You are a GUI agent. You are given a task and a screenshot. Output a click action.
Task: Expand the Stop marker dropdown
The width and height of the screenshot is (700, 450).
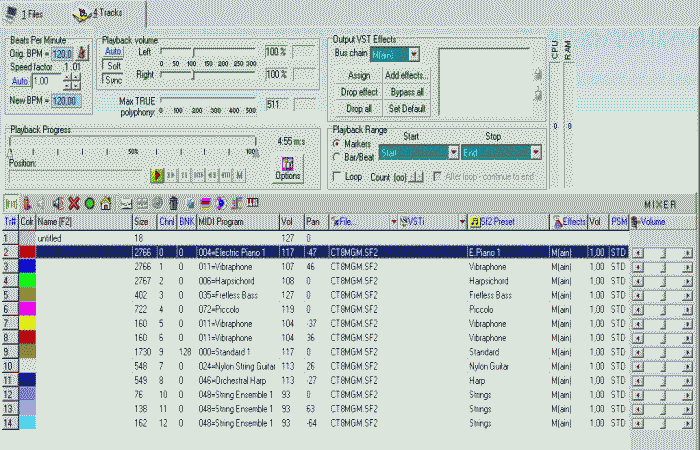(536, 153)
